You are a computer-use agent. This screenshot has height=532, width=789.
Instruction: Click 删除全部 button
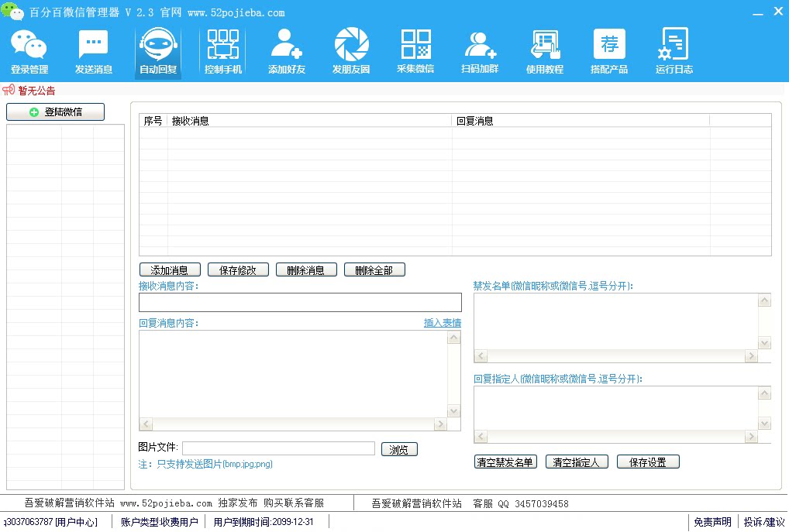(x=374, y=270)
